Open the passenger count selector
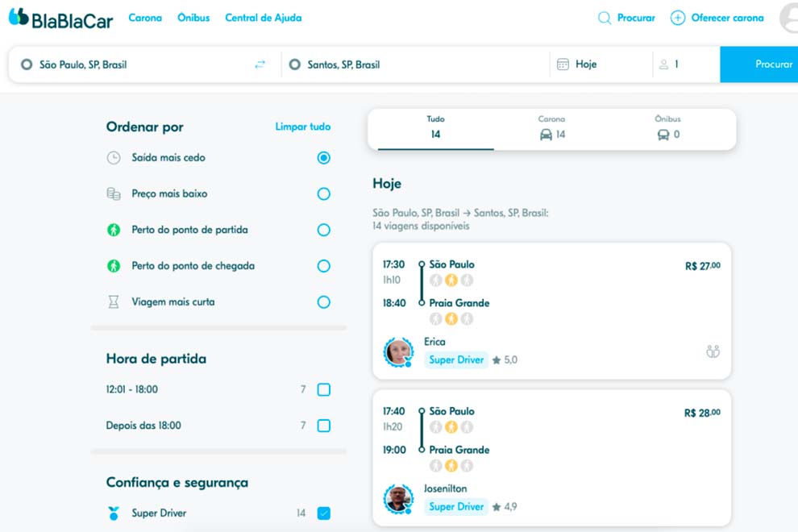This screenshot has height=532, width=798. pyautogui.click(x=687, y=64)
